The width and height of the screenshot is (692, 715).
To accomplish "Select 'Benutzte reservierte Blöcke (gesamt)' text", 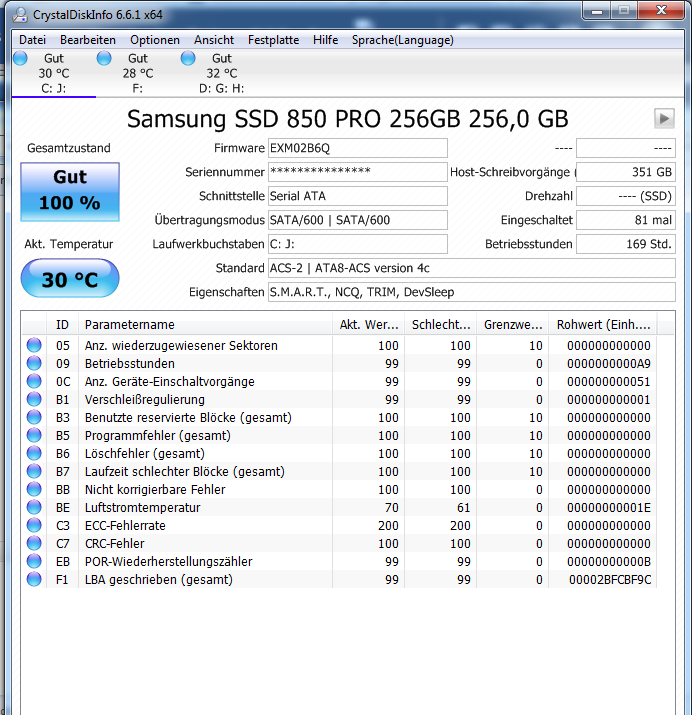I will click(188, 418).
